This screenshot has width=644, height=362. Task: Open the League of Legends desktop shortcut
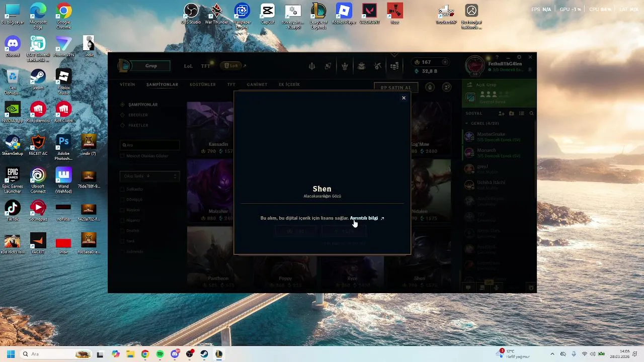coord(318,16)
